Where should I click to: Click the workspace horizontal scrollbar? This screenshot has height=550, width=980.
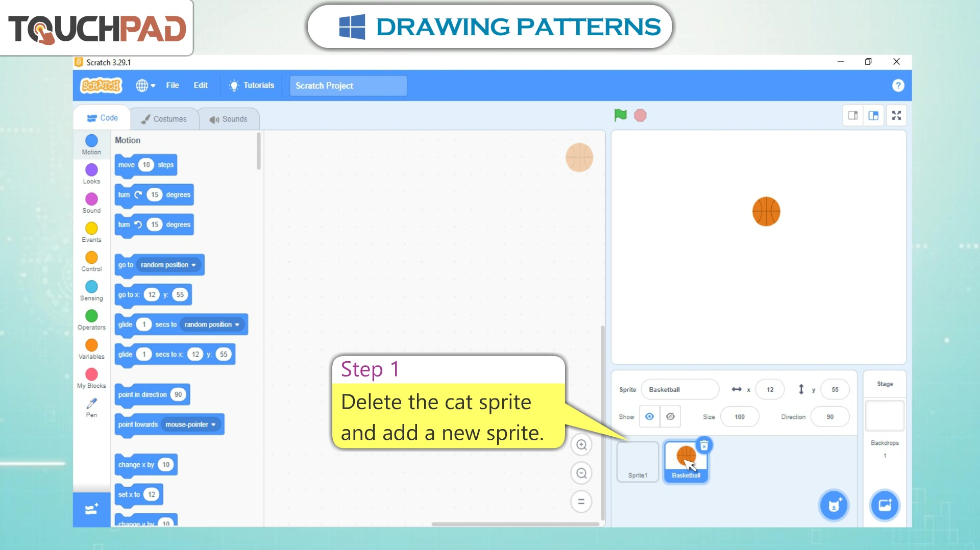tap(515, 524)
